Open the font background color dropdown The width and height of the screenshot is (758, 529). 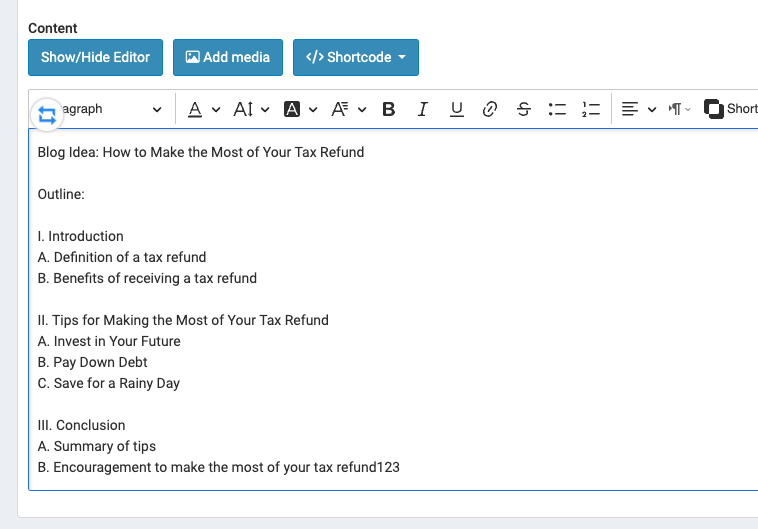pos(300,109)
